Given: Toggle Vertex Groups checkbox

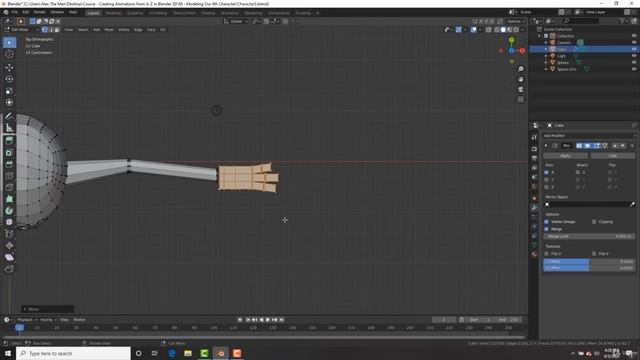Looking at the screenshot, I should point(547,222).
